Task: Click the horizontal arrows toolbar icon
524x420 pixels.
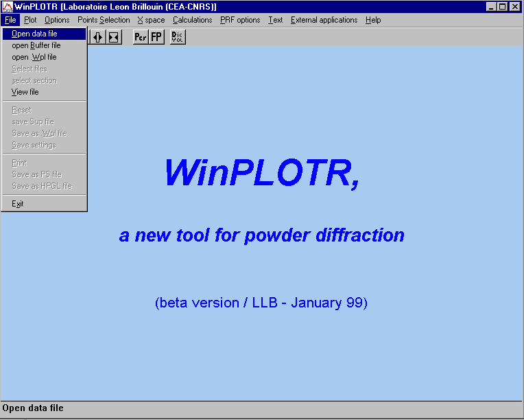Action: pyautogui.click(x=98, y=37)
